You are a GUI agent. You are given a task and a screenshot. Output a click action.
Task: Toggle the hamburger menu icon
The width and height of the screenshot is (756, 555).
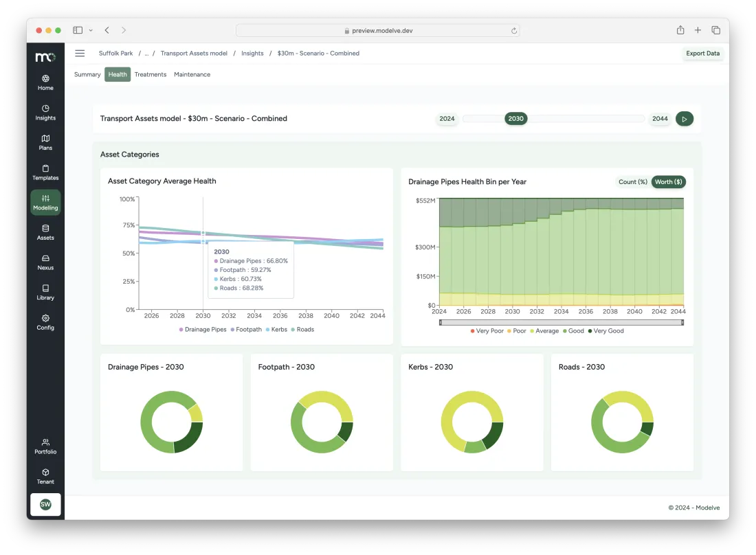tap(80, 54)
